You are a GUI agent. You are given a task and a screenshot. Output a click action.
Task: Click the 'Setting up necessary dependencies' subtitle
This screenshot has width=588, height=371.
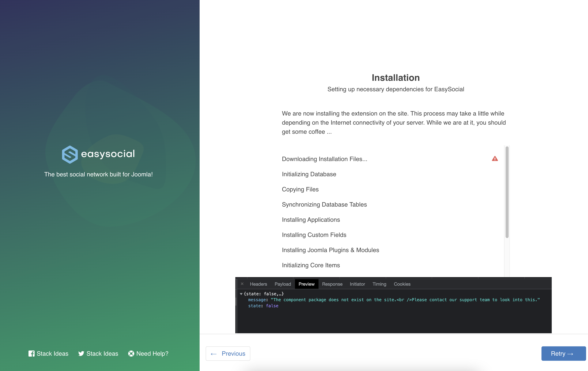(x=396, y=89)
